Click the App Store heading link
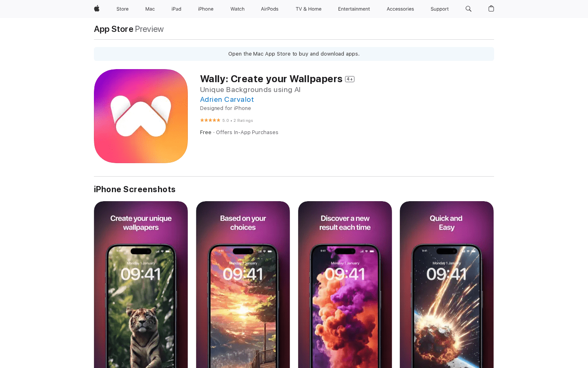The image size is (588, 368). click(x=114, y=29)
